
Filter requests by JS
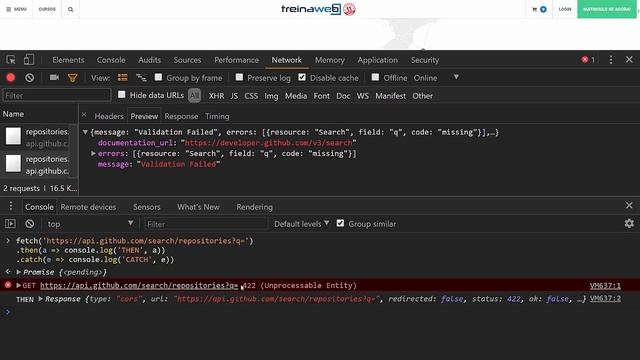(x=234, y=96)
